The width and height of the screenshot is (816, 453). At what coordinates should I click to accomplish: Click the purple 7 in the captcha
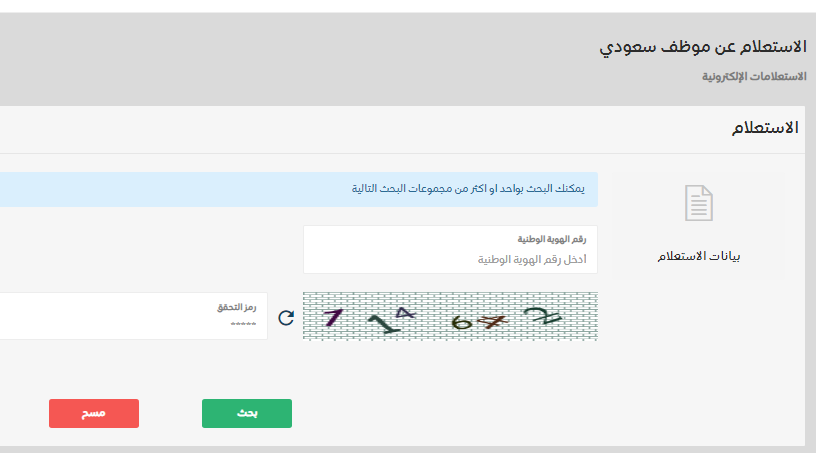[334, 317]
